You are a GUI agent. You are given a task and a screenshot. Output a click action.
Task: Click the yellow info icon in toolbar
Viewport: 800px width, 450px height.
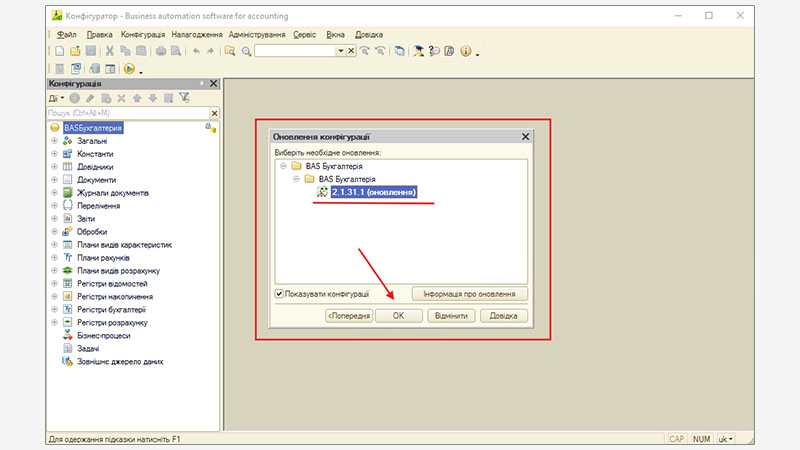(465, 51)
